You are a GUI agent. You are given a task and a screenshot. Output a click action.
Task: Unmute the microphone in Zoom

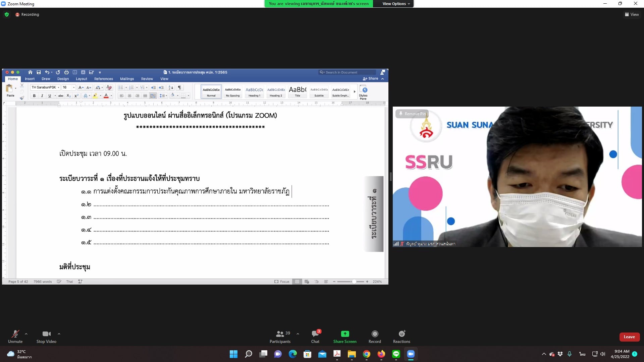tap(15, 336)
